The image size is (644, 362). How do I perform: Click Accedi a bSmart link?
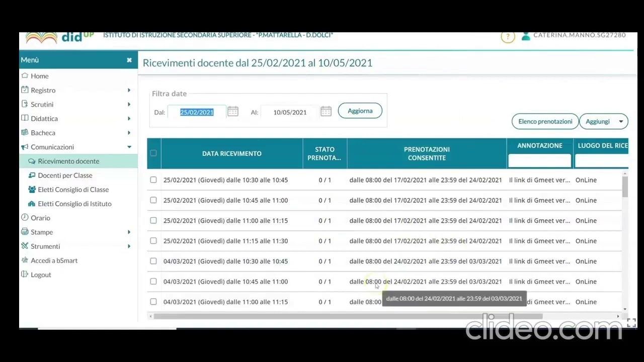[54, 260]
